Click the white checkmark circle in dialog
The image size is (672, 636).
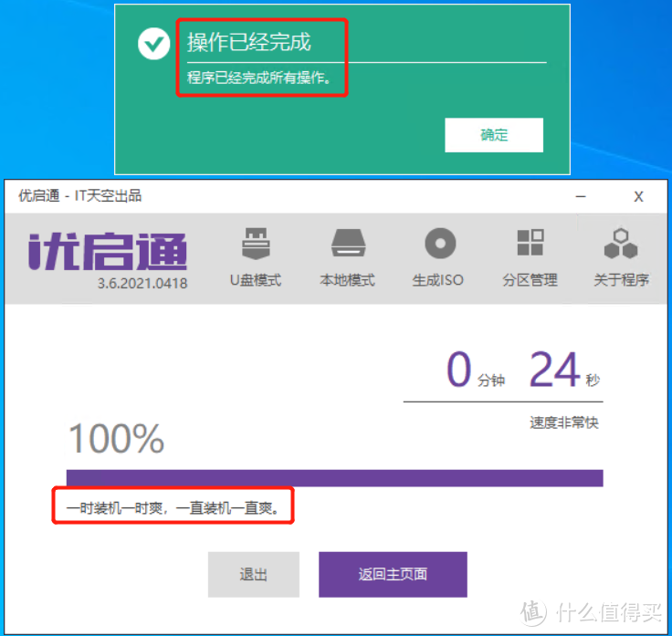[x=153, y=43]
